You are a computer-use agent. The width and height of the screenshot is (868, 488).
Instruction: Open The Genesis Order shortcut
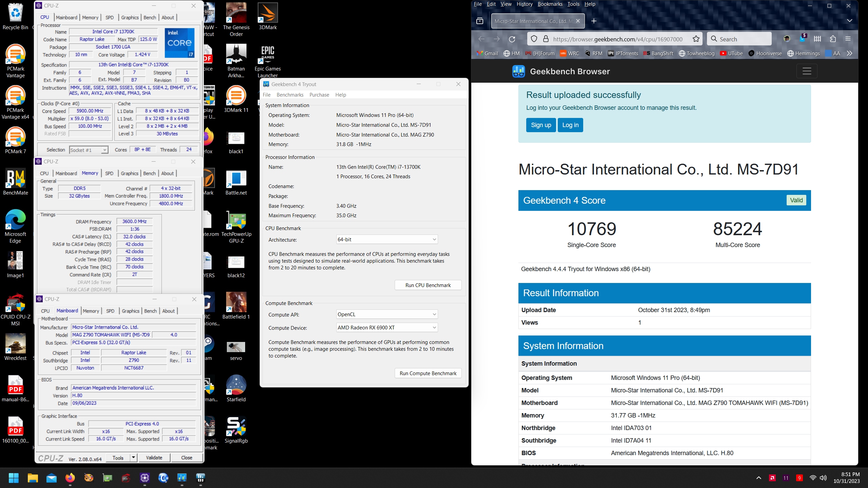point(236,20)
